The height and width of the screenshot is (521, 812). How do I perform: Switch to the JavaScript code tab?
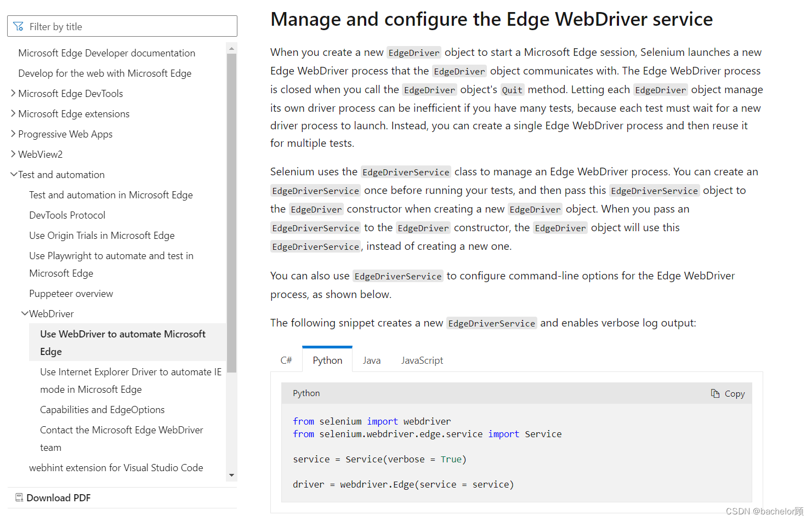tap(422, 360)
